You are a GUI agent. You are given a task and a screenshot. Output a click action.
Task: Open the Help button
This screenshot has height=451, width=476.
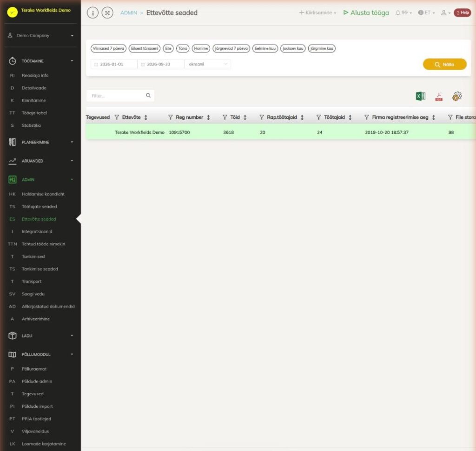[x=463, y=13]
